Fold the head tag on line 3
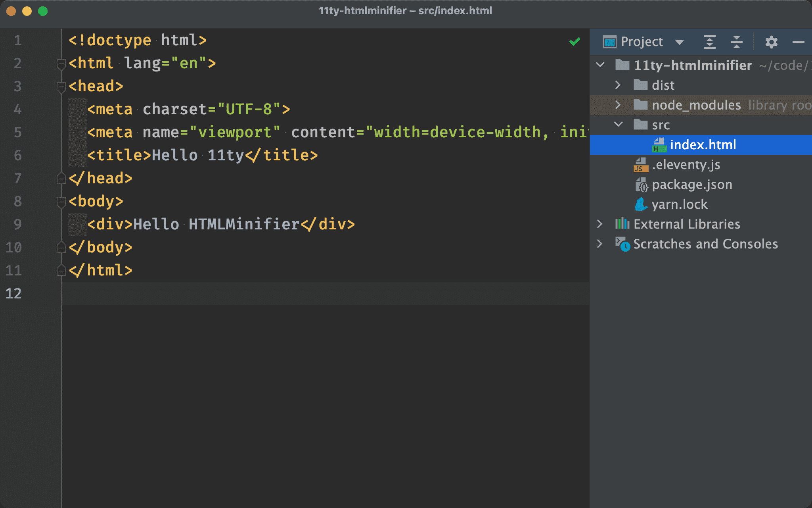 click(x=61, y=87)
